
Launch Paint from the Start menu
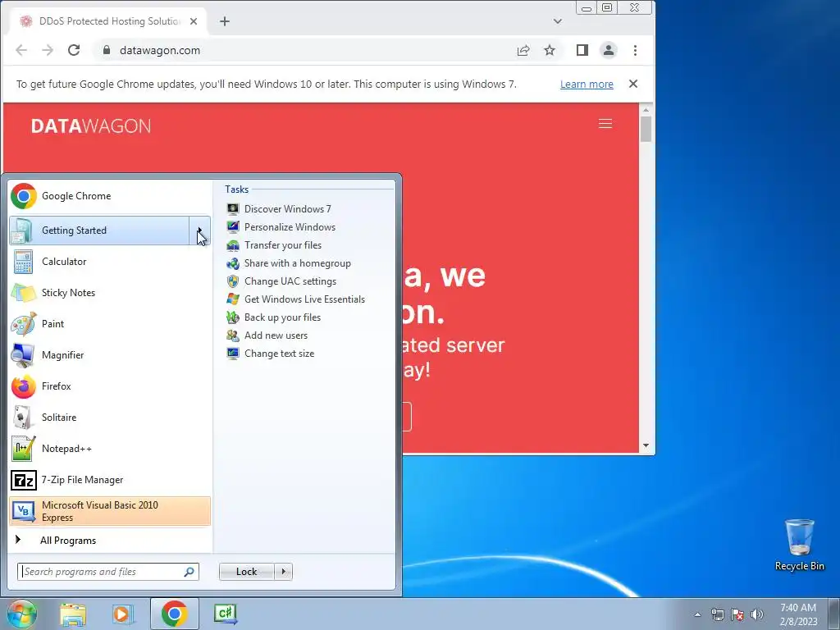(x=110, y=323)
